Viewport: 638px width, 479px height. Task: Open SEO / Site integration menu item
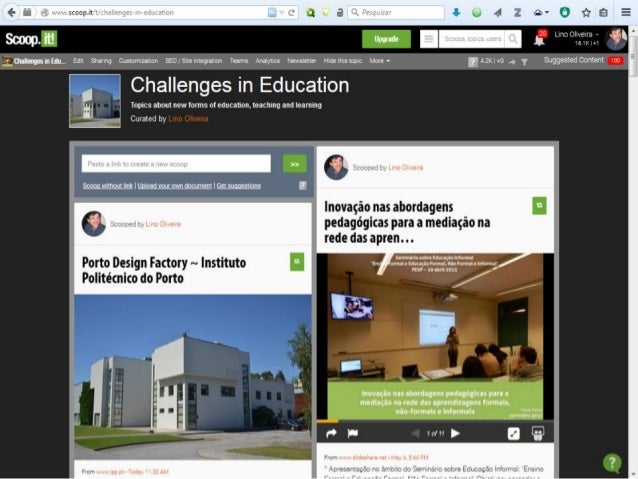pyautogui.click(x=194, y=61)
